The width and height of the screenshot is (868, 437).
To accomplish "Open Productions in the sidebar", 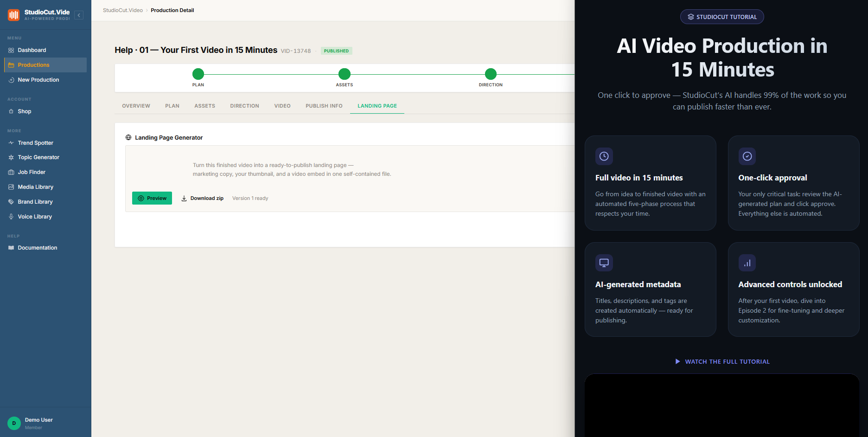I will coord(45,65).
